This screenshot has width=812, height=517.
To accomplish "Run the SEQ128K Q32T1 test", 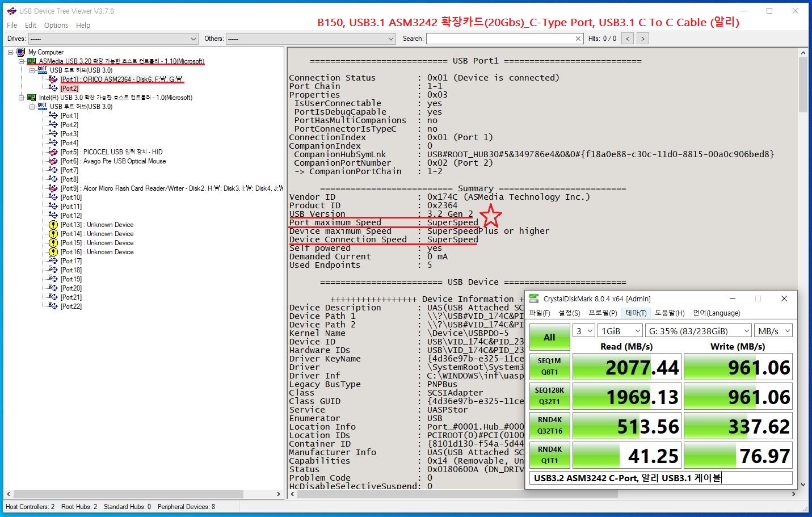I will 549,396.
